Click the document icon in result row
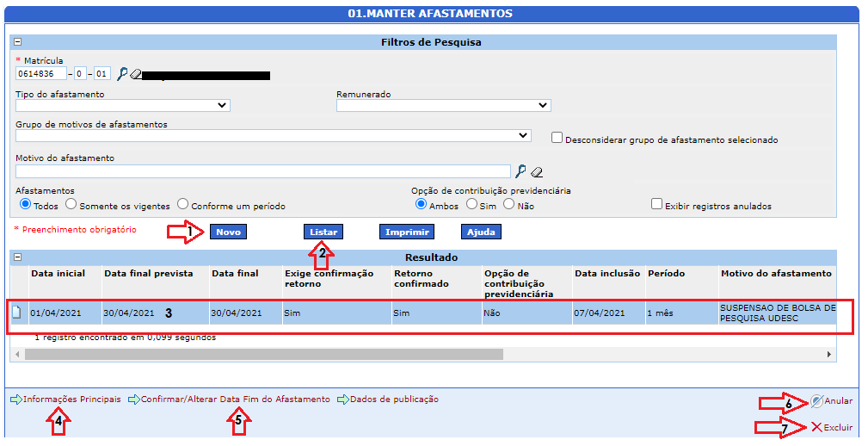 pyautogui.click(x=16, y=313)
